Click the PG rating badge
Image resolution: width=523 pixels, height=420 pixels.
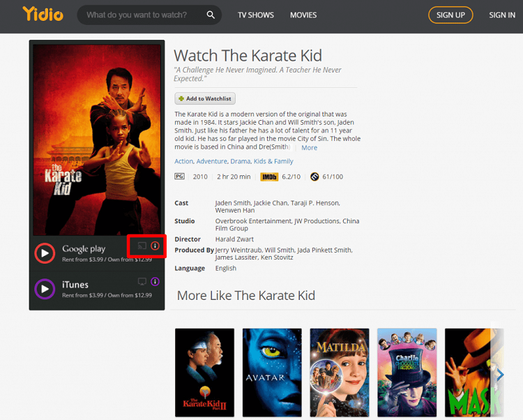179,177
